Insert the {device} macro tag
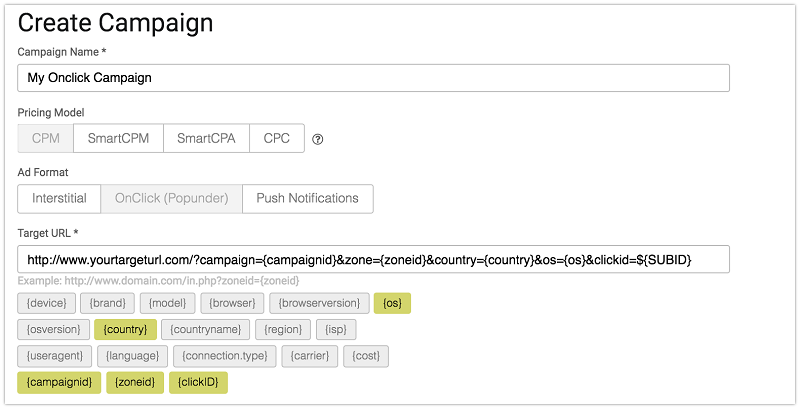 pyautogui.click(x=46, y=303)
